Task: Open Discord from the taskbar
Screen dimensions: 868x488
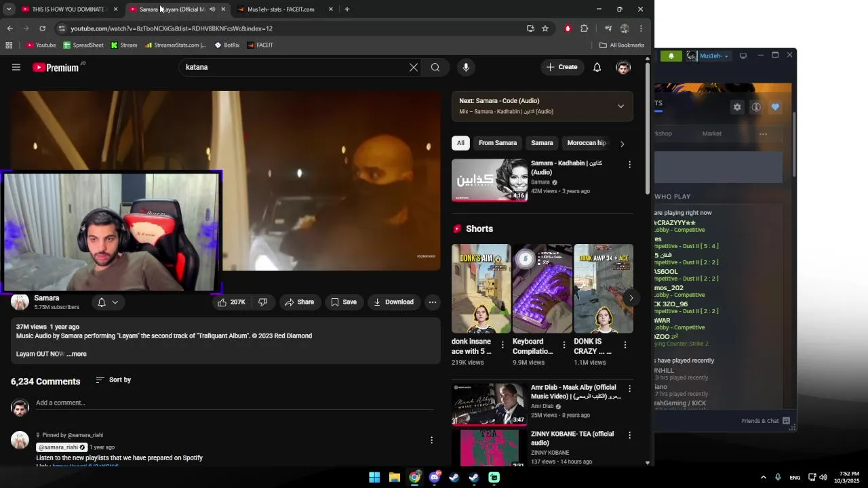Action: click(x=435, y=477)
